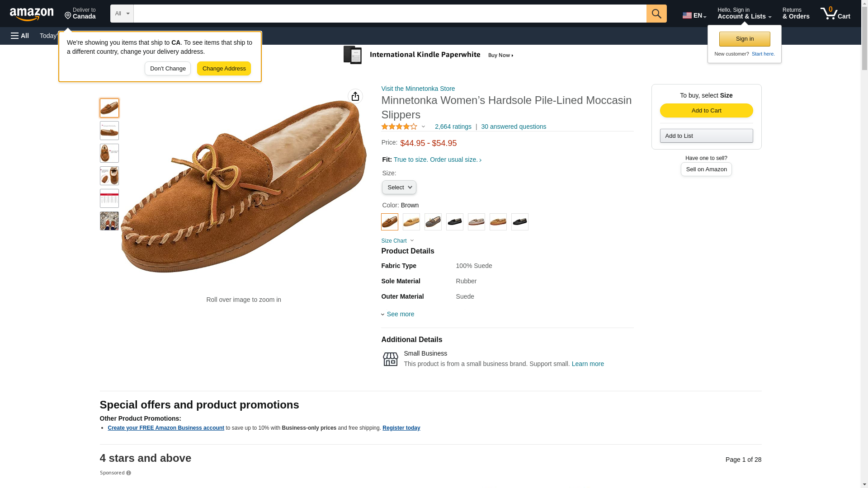This screenshot has width=868, height=488.
Task: Click the Deliver to Canada location
Action: (x=80, y=14)
